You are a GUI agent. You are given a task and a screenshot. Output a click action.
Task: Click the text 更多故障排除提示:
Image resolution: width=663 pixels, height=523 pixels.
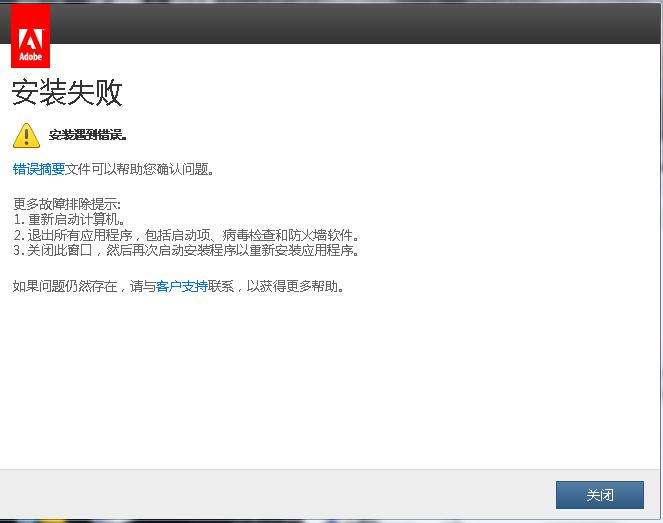67,204
